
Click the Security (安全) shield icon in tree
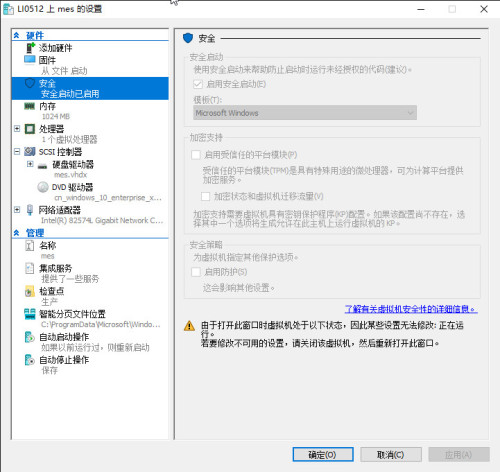[x=30, y=83]
